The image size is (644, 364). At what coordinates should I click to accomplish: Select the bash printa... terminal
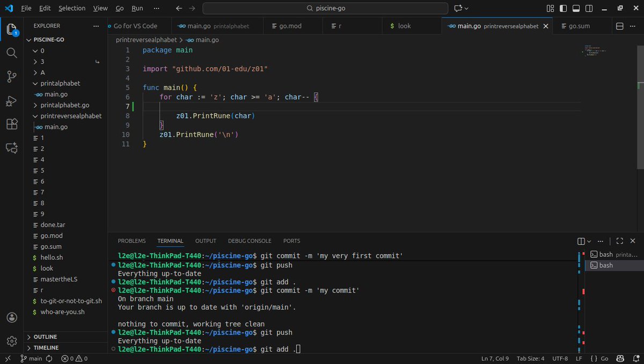point(614,255)
